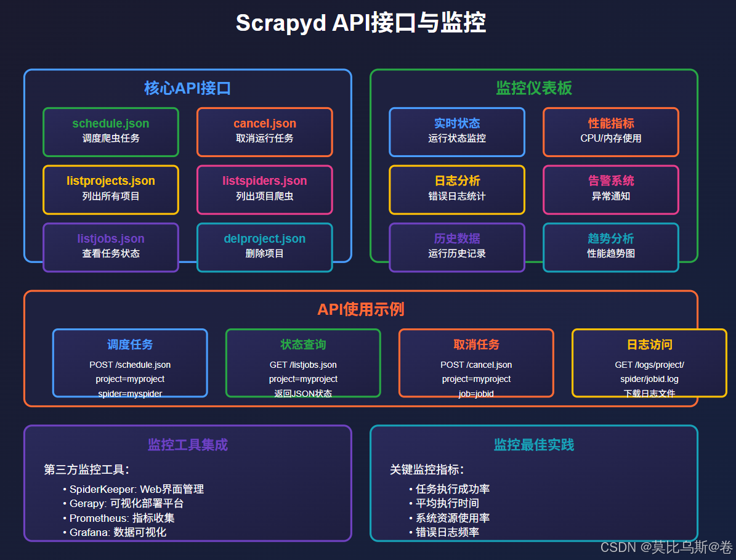
Task: Click the 取消任务 example box
Action: point(477,363)
